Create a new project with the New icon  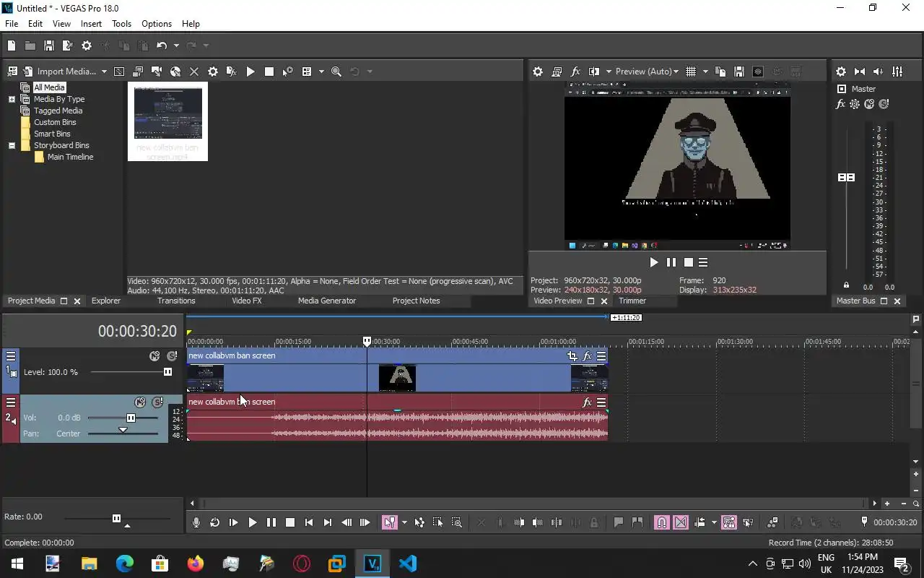(x=12, y=46)
